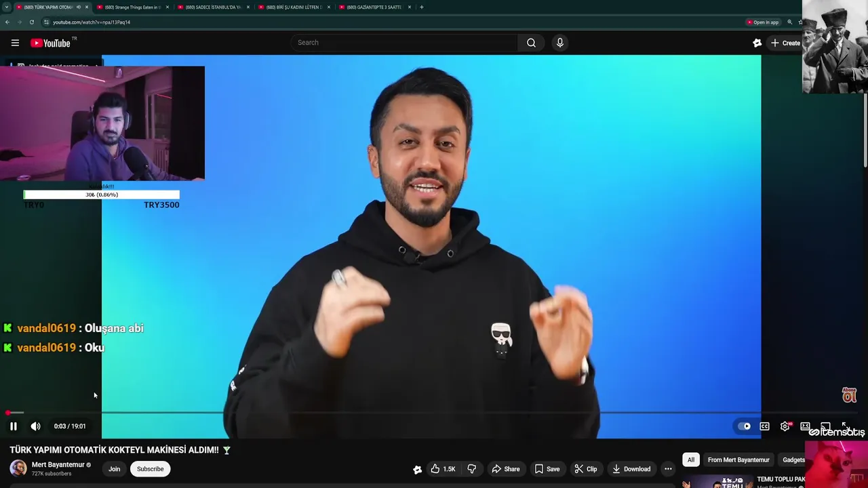
Task: Subscribe to Mert Bayantemur
Action: (150, 469)
